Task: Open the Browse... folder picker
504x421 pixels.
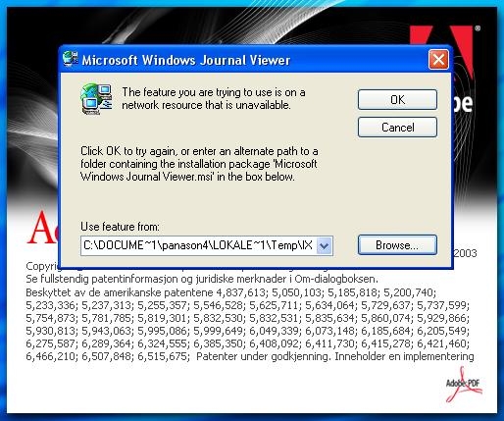Action: click(x=397, y=245)
